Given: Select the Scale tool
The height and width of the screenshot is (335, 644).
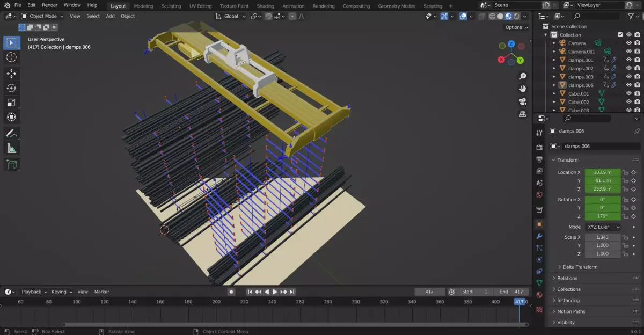Looking at the screenshot, I should 11,103.
